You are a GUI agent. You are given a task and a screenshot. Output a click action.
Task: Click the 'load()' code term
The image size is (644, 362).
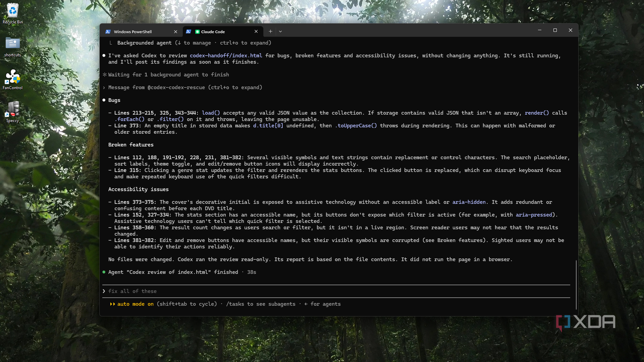tap(211, 113)
